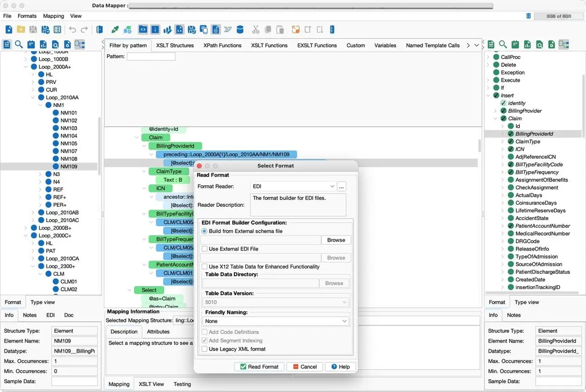Click the blue document-with-gear icon in left panel
Screen dimensions: 586x392
(67, 44)
